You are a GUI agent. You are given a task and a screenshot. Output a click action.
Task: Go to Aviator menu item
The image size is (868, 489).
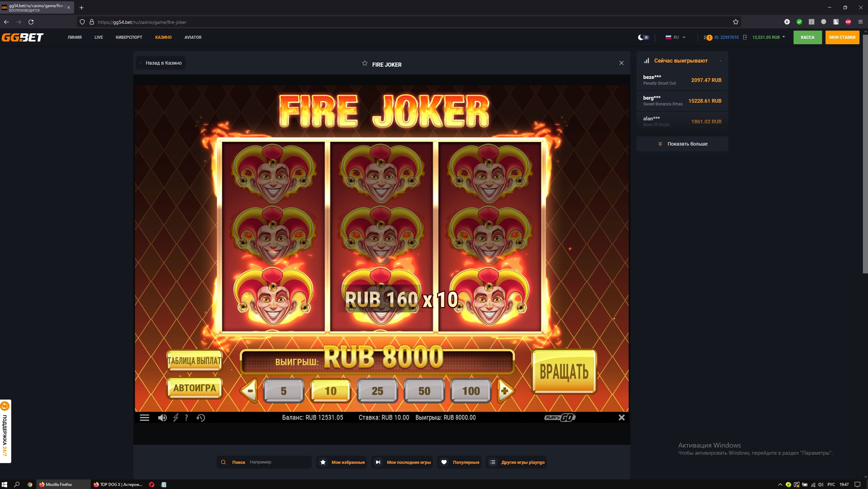click(193, 37)
